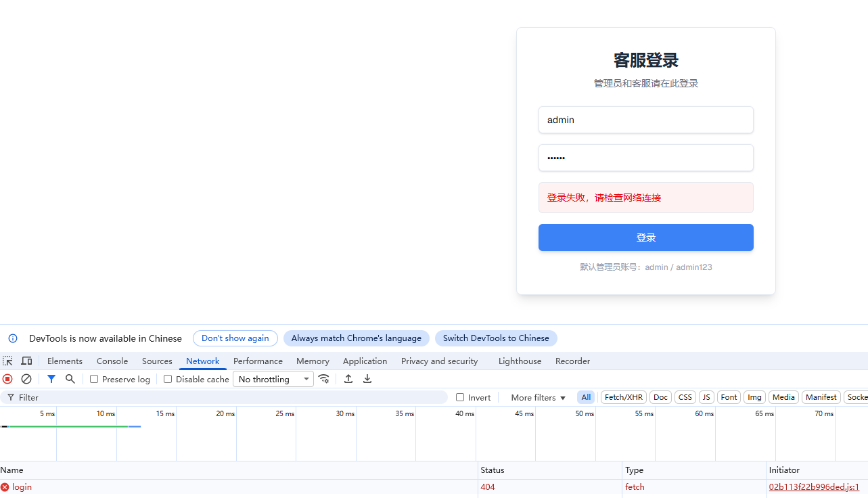Click the green request bar in timeline overview
This screenshot has height=498, width=868.
coord(68,426)
